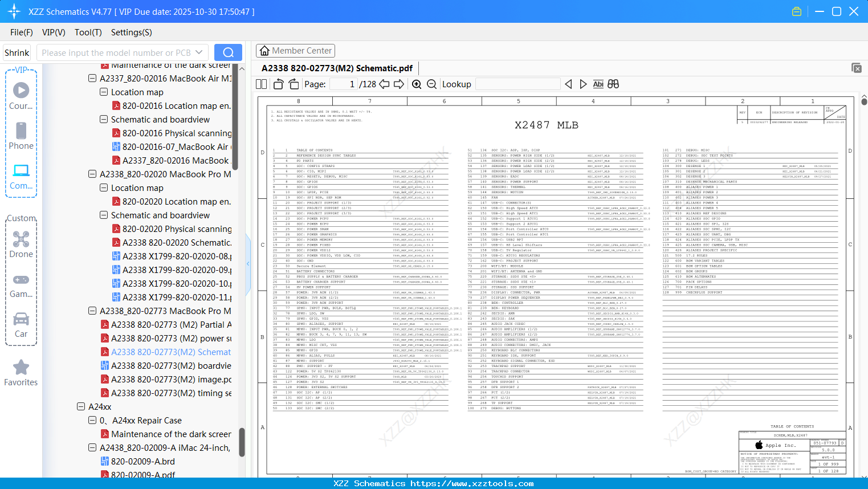Screen dimensions: 868x489
Task: Open A2338 820-02773(M2) boardview file
Action: (166, 365)
